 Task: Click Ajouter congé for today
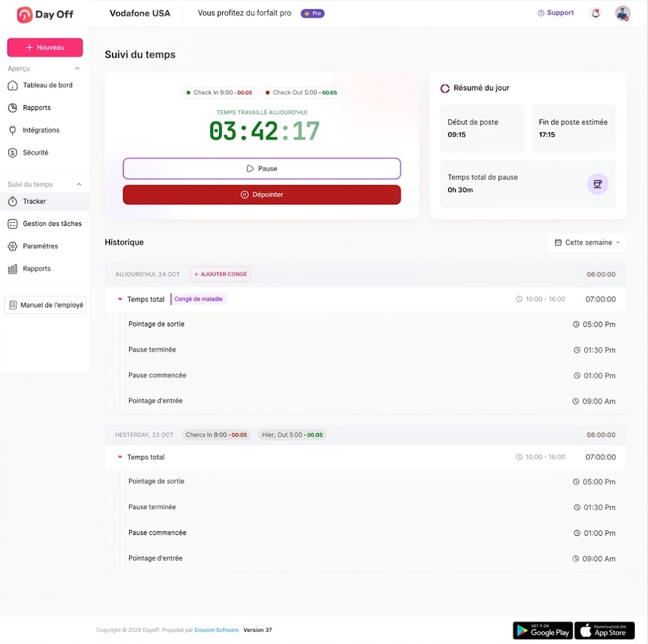click(x=221, y=275)
